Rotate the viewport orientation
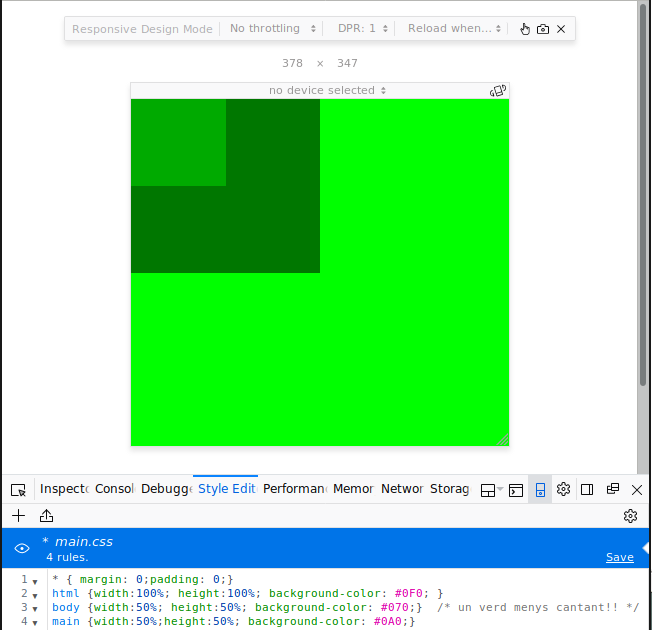This screenshot has width=652, height=630. click(x=498, y=90)
